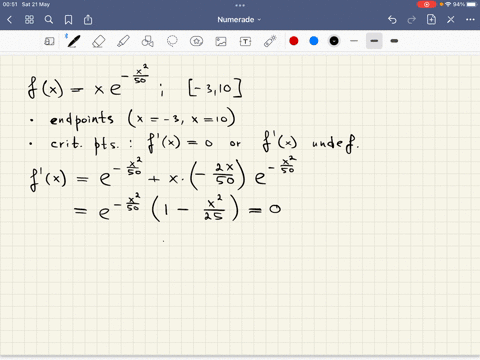Screen dimensions: 480x360
Task: Choose the red pen color
Action: [294, 41]
